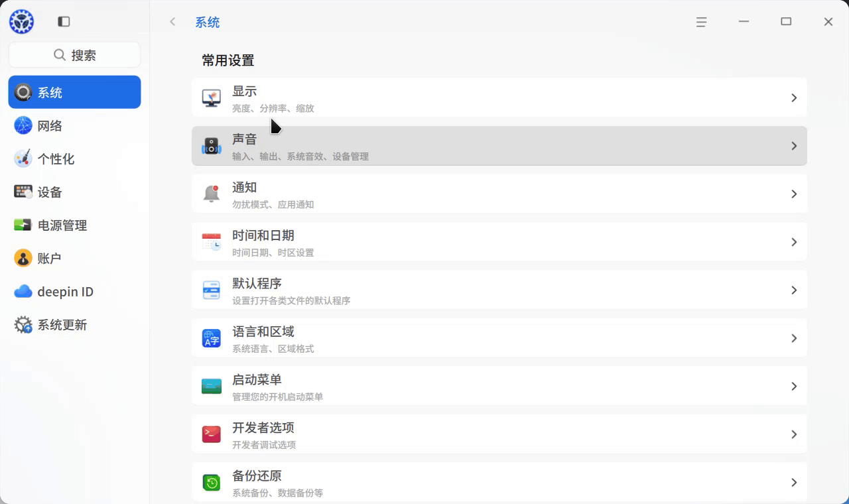Expand the 时间和日期 row chevron
Image resolution: width=849 pixels, height=504 pixels.
[x=794, y=242]
